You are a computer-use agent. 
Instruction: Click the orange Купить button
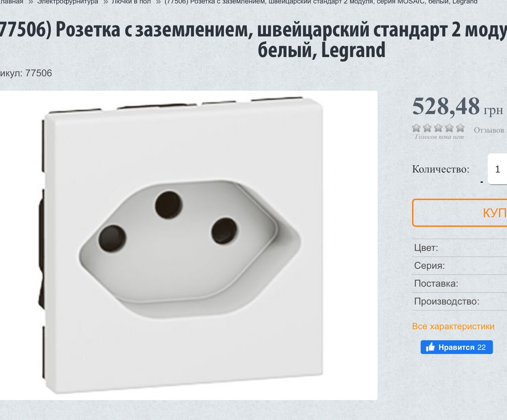[460, 213]
